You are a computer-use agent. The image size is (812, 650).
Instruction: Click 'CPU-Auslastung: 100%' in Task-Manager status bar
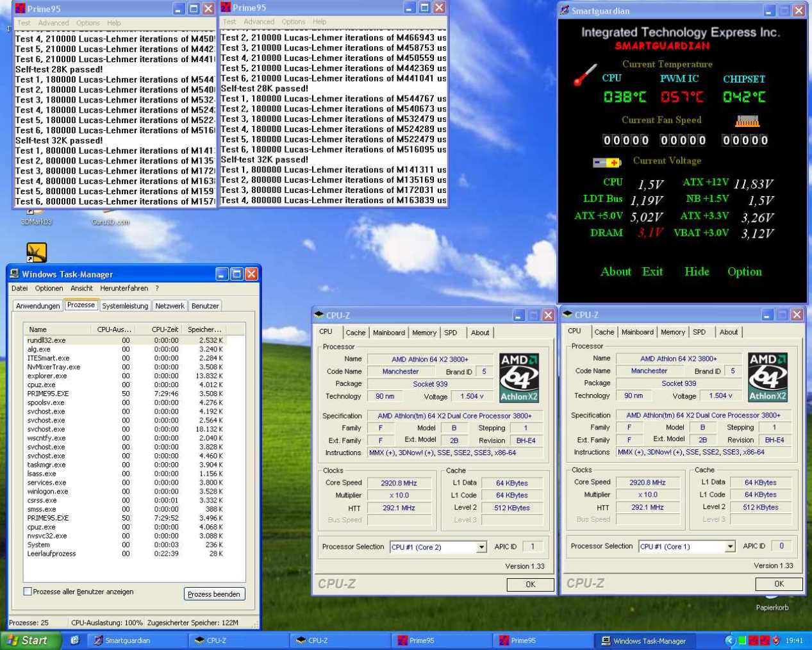tap(106, 622)
